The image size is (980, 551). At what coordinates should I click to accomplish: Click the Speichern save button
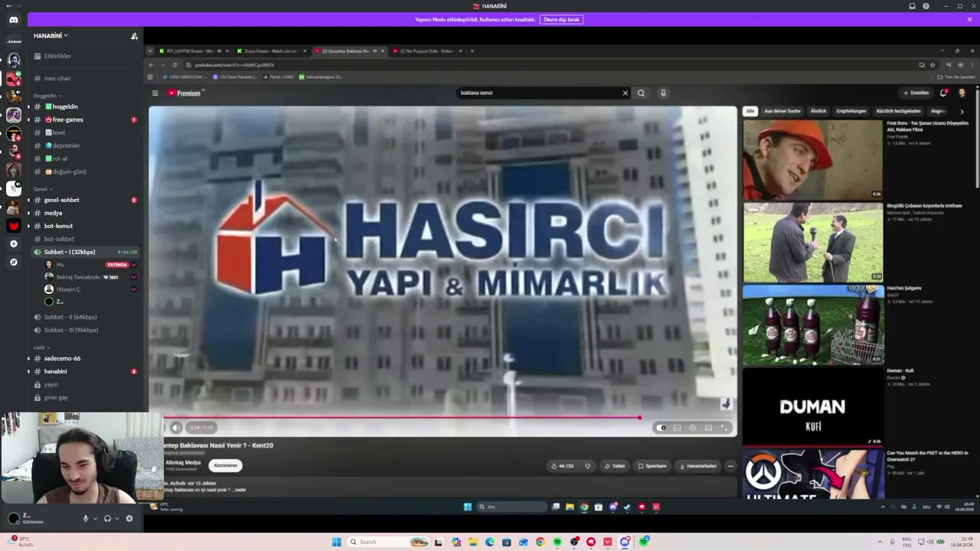pos(652,466)
